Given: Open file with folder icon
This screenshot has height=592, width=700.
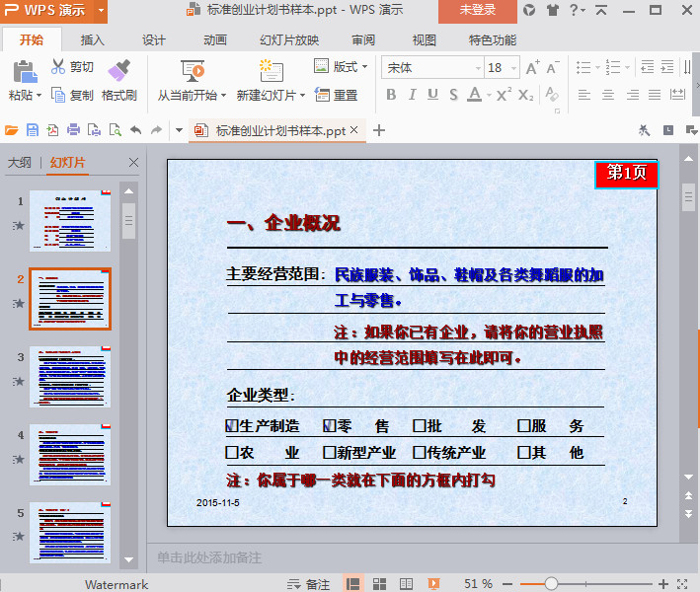Looking at the screenshot, I should (x=12, y=130).
